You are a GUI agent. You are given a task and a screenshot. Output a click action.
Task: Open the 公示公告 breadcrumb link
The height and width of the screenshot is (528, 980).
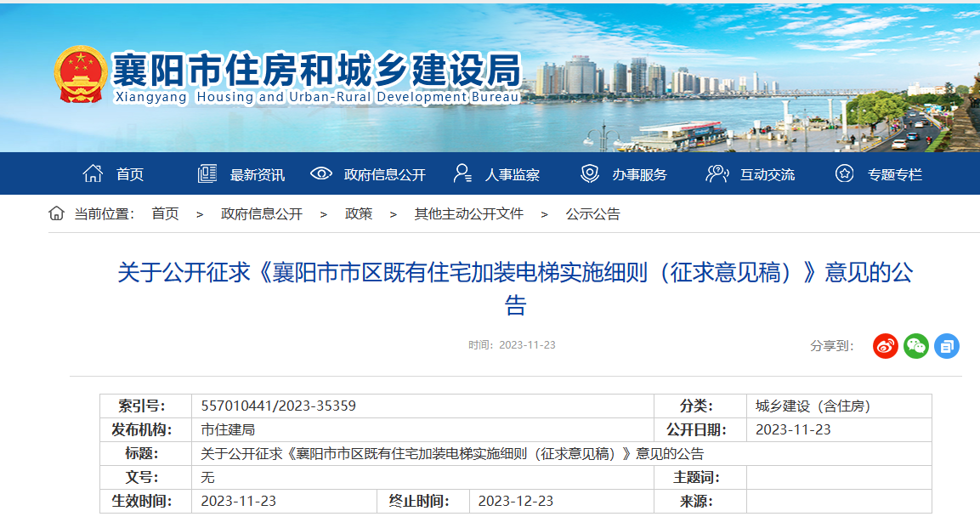tap(592, 214)
